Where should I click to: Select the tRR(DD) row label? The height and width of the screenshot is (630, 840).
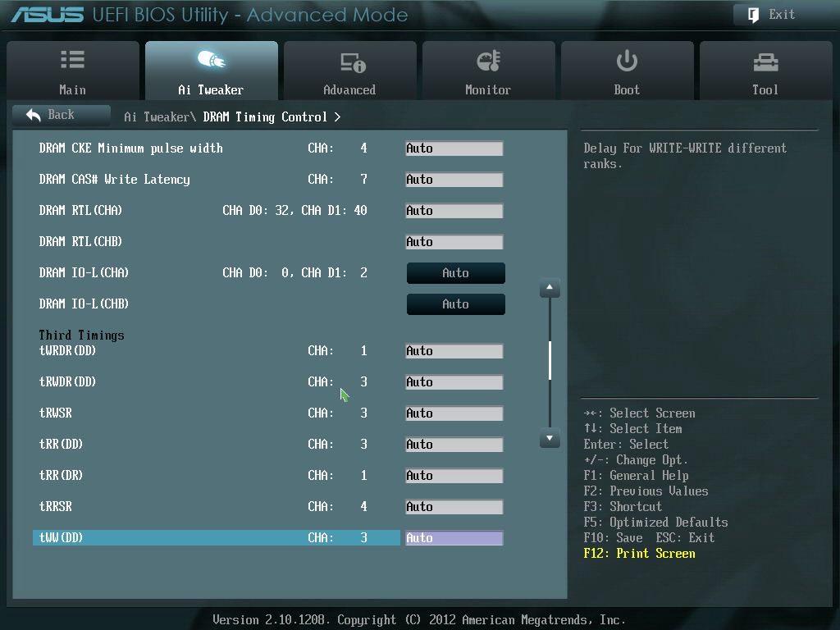[x=61, y=444]
